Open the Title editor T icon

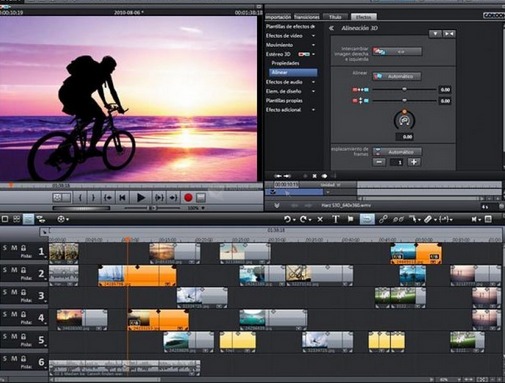pos(335,219)
